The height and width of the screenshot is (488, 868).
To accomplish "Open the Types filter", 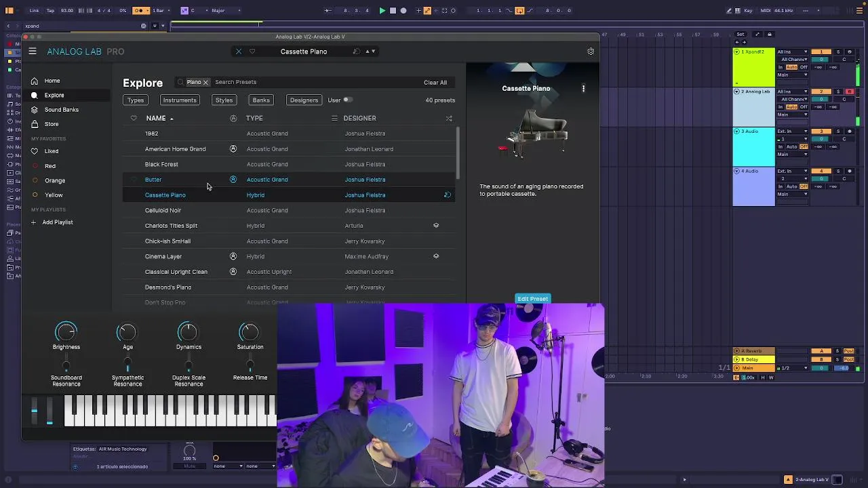I will coord(136,100).
